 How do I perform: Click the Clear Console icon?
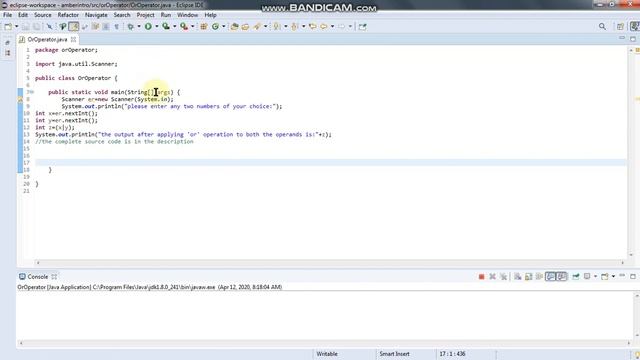518,277
